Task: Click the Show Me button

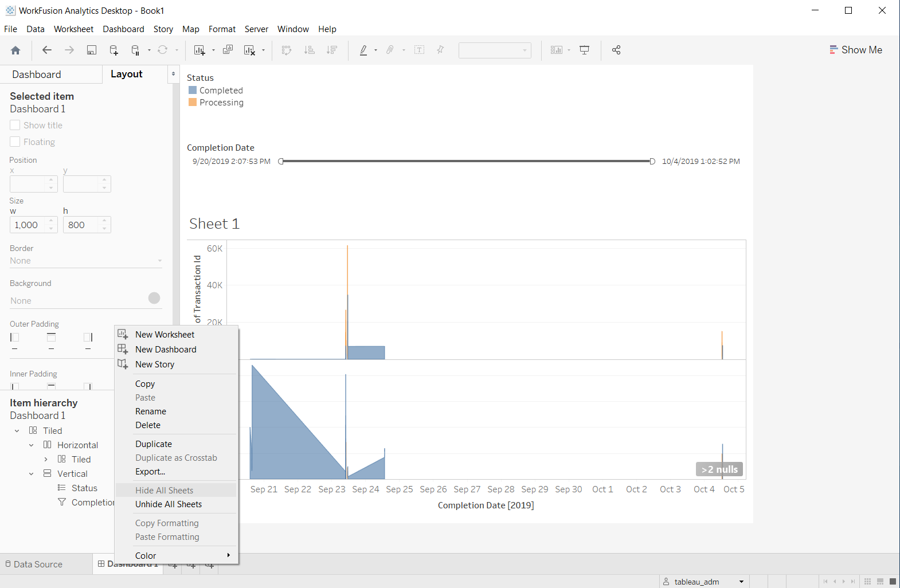Action: tap(856, 50)
